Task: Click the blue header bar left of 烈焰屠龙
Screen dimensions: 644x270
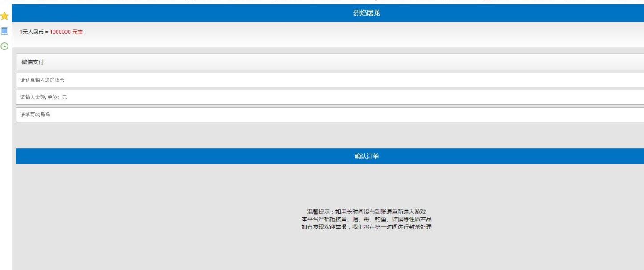Action: pos(178,13)
